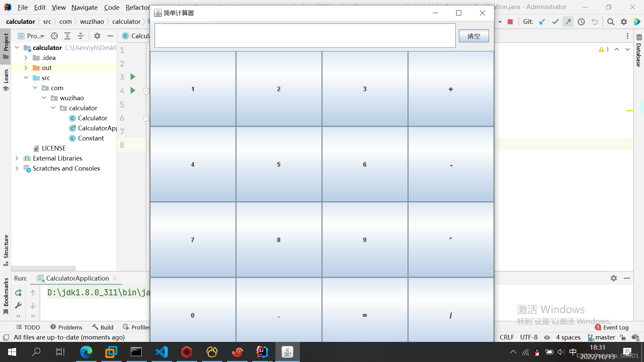The width and height of the screenshot is (644, 362).
Task: Open the Problems tool tab
Action: click(x=66, y=327)
